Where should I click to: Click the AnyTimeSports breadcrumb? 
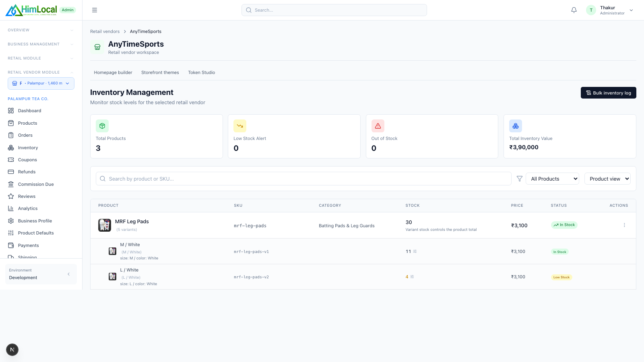tap(146, 31)
